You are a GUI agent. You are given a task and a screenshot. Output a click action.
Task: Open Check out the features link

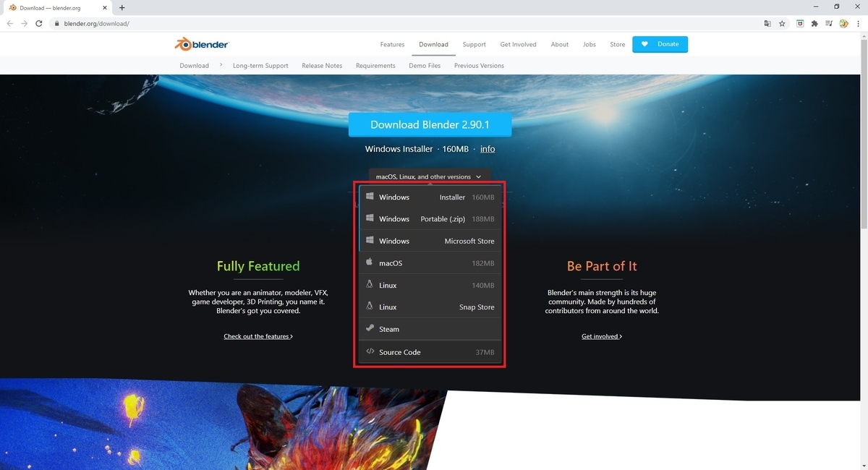258,336
